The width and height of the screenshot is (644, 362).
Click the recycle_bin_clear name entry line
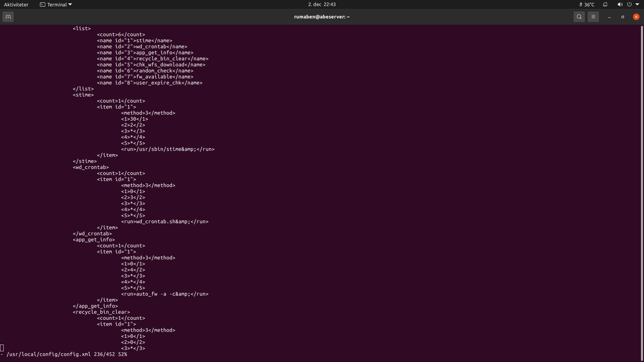(x=153, y=59)
